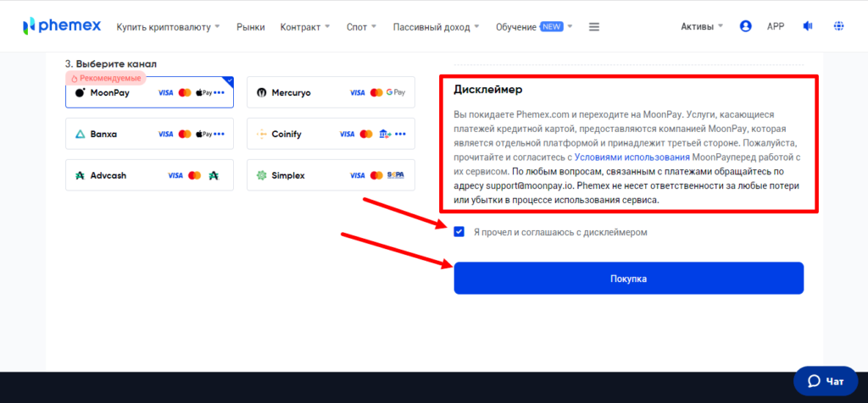The image size is (868, 403).
Task: Click the three dots on the Banxa card
Action: coord(219,134)
